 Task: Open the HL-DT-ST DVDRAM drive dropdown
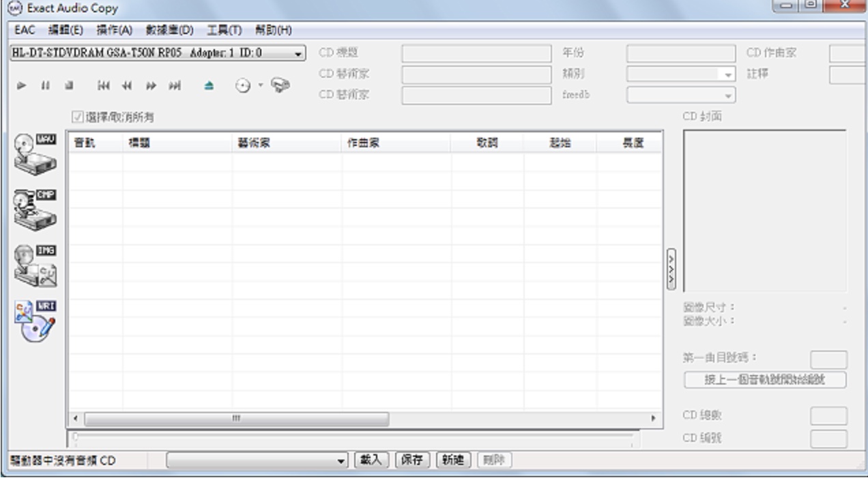point(298,53)
